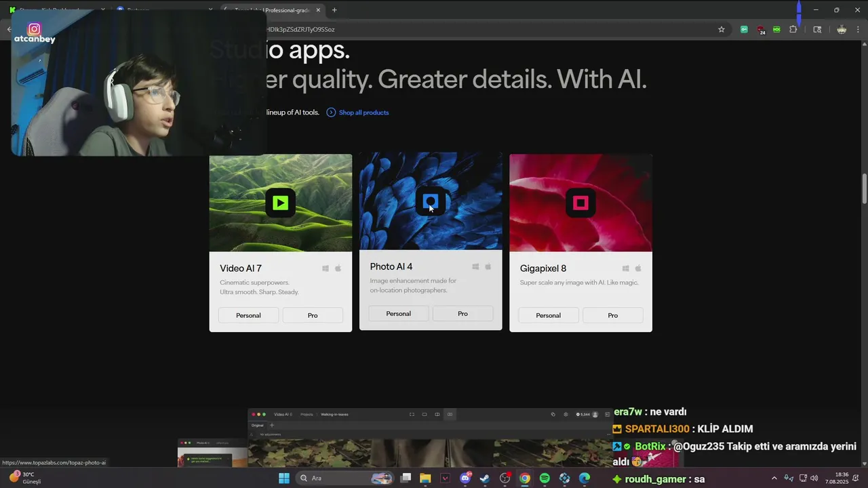Click Windows logo on Gigapixel 8 card
Viewport: 868px width, 488px height.
(x=626, y=268)
